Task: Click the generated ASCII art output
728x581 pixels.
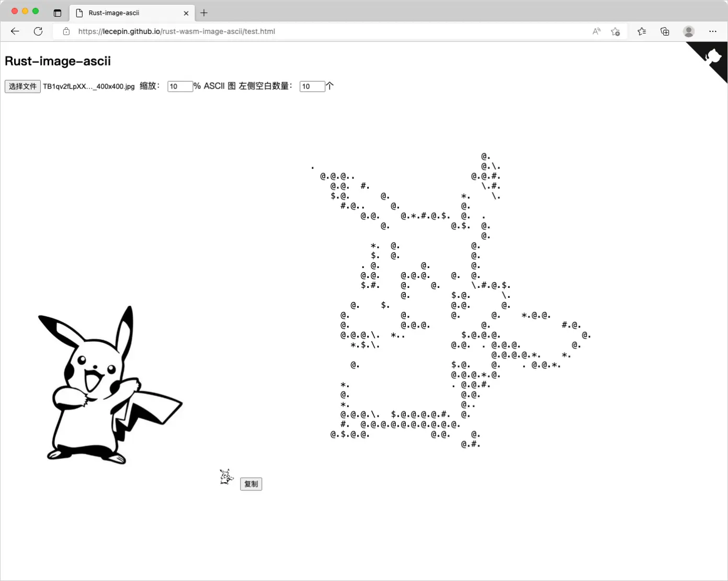Action: (451, 300)
